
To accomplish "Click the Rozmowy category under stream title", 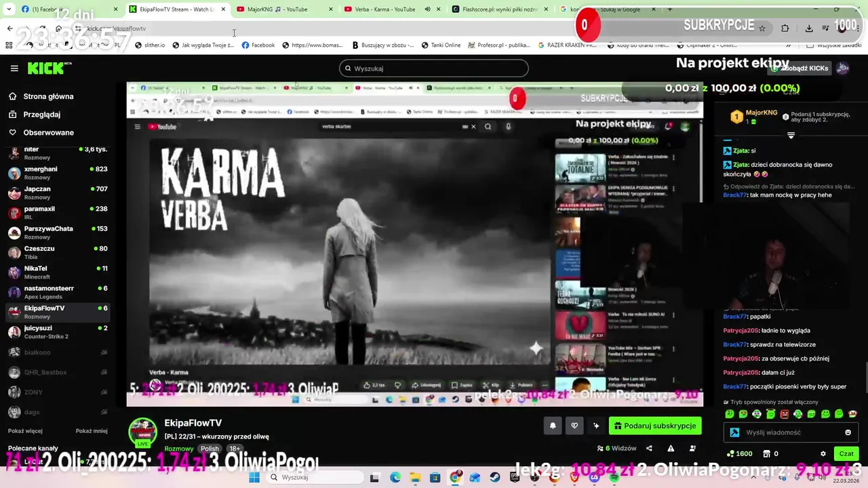I will pyautogui.click(x=179, y=449).
